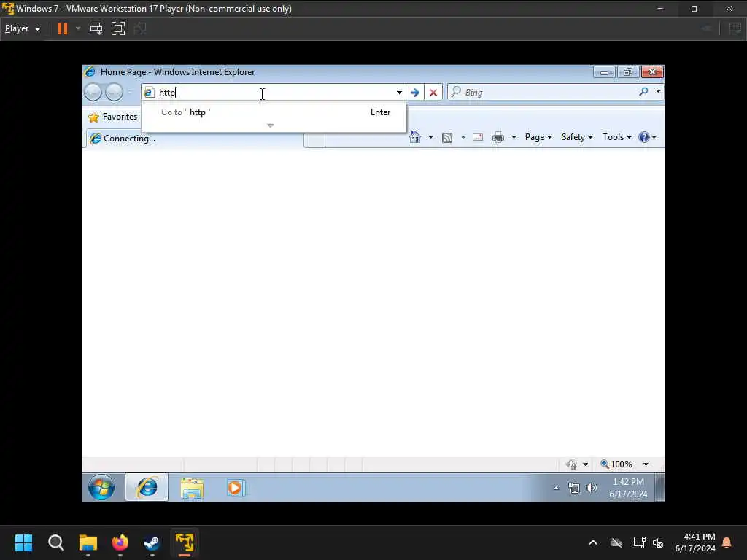Open the VMware Player menu
Screen dimensions: 747x560
[x=23, y=28]
